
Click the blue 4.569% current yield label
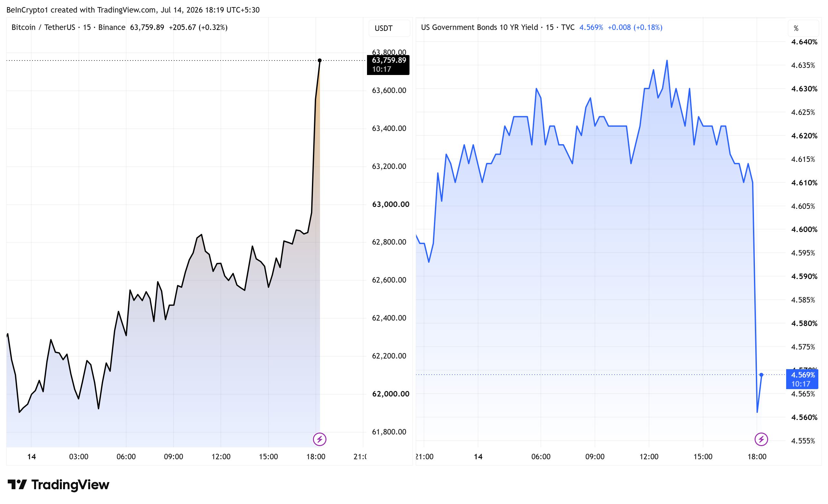802,379
